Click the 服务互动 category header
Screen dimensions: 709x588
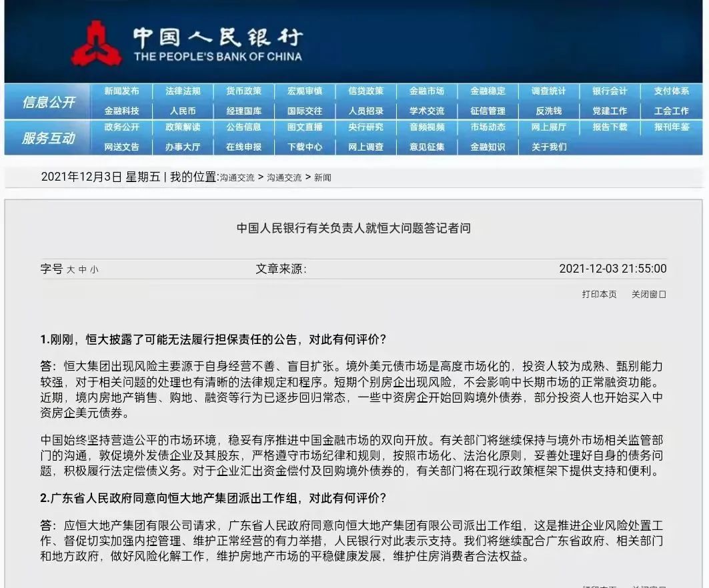coord(49,138)
